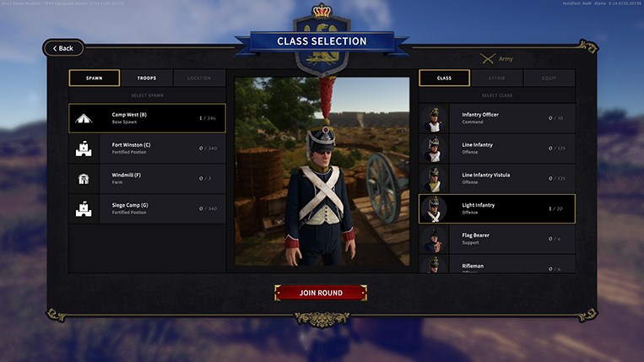Open the Class tab
Screen dimensions: 644x362
pyautogui.click(x=445, y=78)
